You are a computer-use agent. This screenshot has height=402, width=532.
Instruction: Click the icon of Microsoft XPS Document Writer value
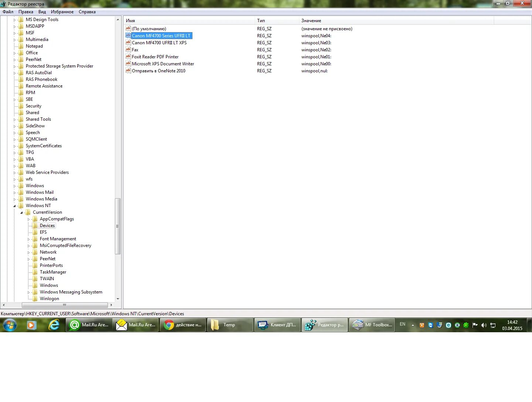128,63
